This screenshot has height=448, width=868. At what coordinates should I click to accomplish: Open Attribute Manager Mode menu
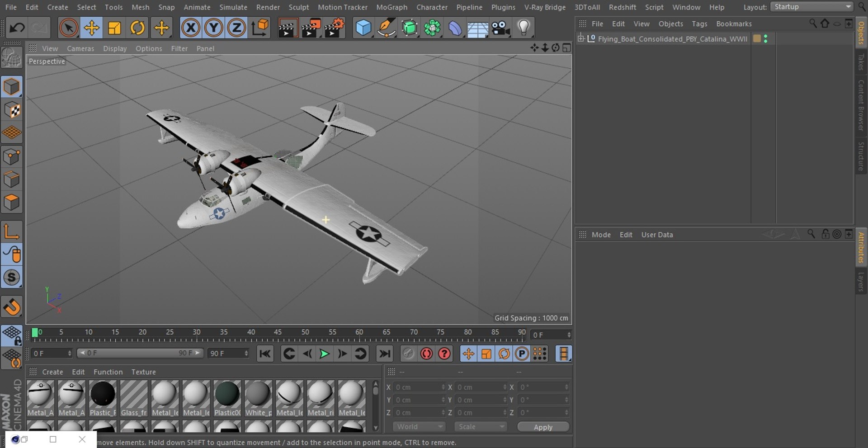coord(601,235)
